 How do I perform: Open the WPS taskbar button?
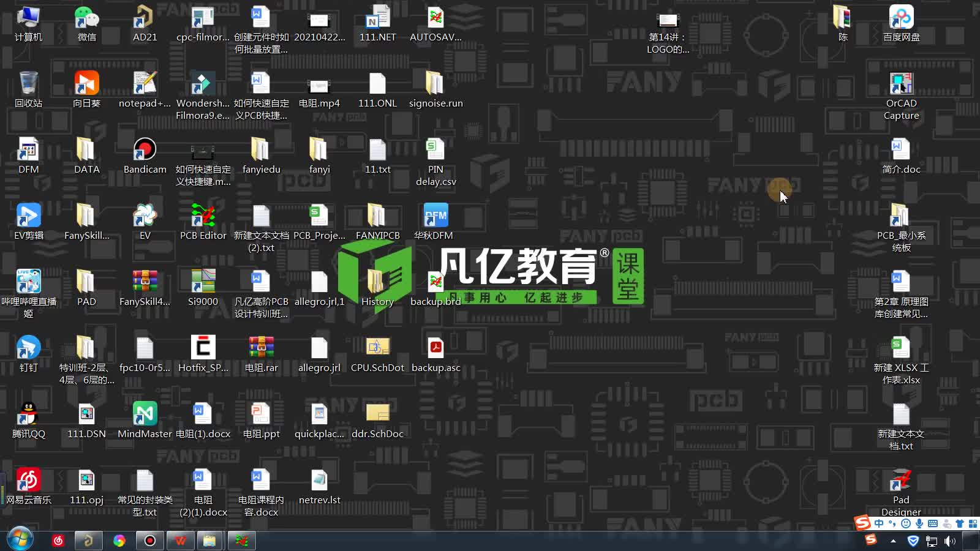(x=180, y=541)
